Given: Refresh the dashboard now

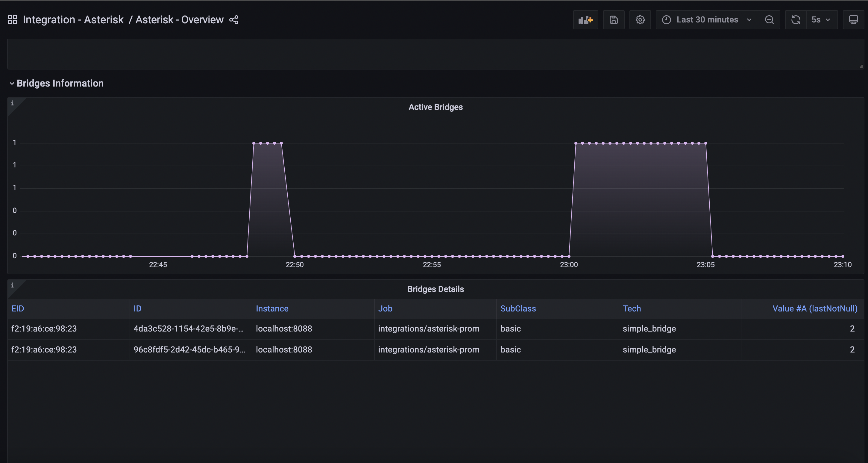Looking at the screenshot, I should [796, 20].
